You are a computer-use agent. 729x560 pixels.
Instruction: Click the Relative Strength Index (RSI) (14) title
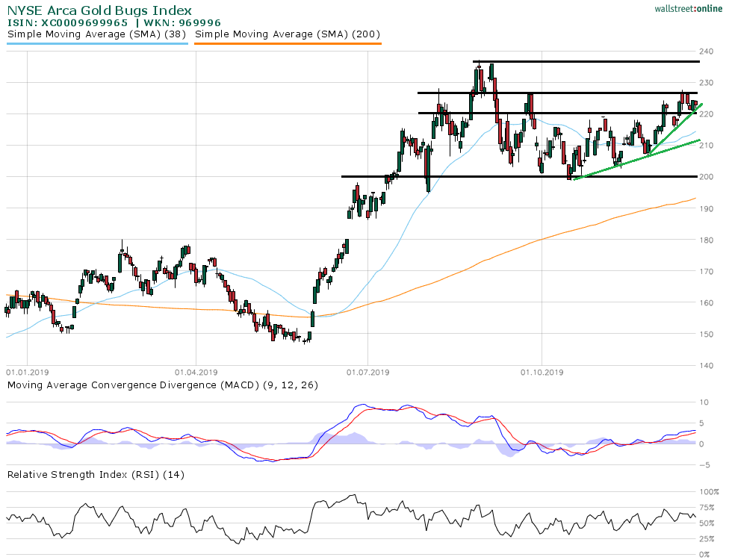[96, 474]
